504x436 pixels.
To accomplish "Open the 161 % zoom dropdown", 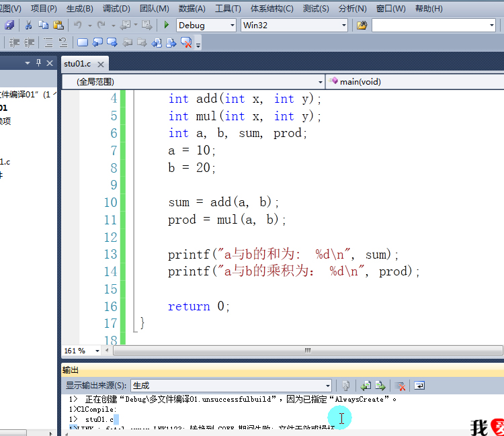I will click(97, 351).
